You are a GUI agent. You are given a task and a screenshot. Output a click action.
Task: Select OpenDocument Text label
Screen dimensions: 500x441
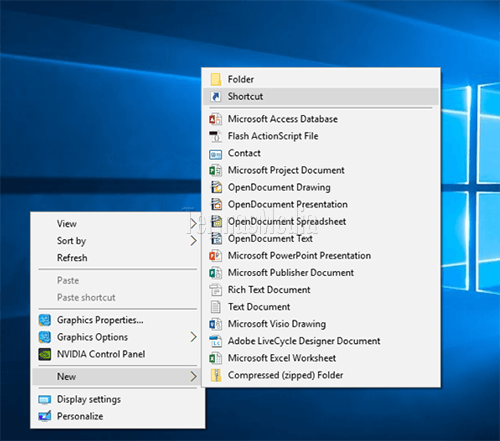tap(270, 238)
